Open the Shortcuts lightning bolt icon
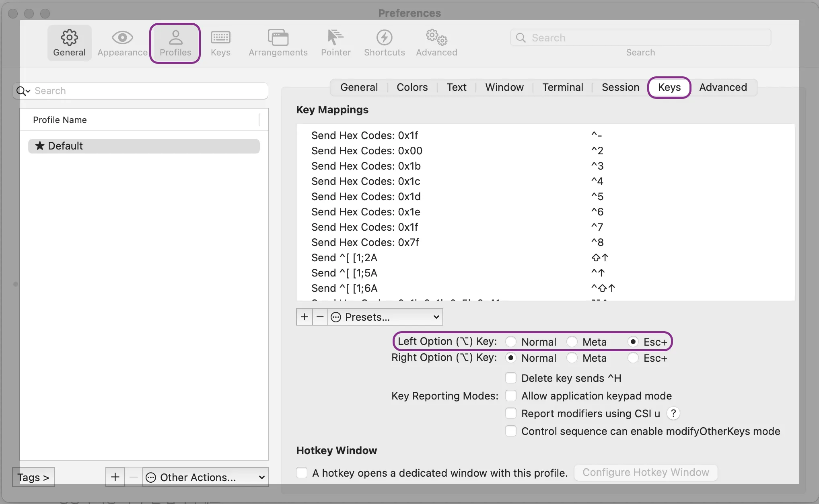 (x=384, y=38)
